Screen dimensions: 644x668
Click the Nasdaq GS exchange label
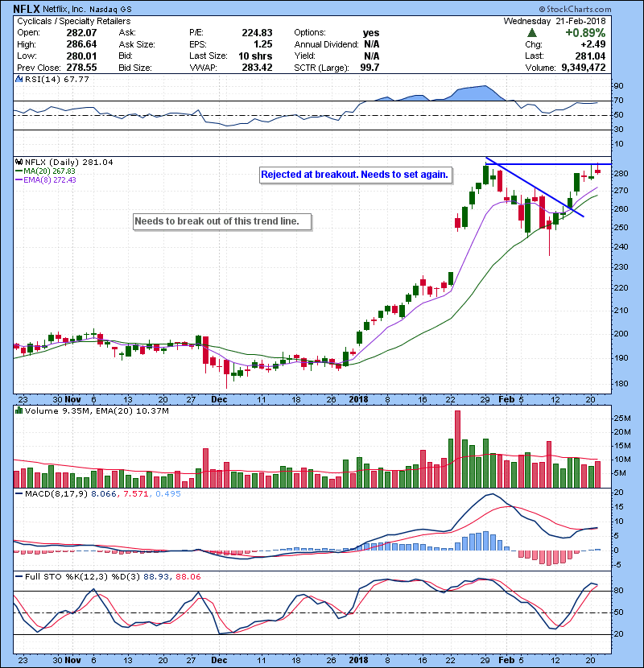110,9
